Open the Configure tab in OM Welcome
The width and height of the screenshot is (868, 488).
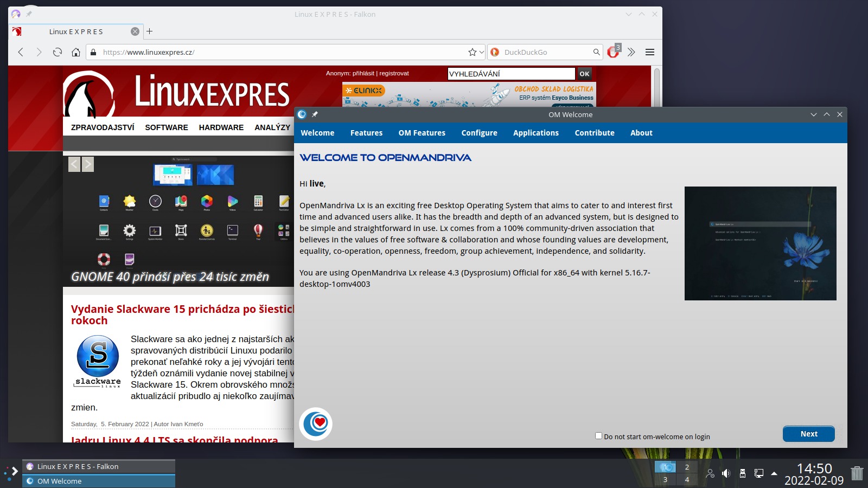479,133
